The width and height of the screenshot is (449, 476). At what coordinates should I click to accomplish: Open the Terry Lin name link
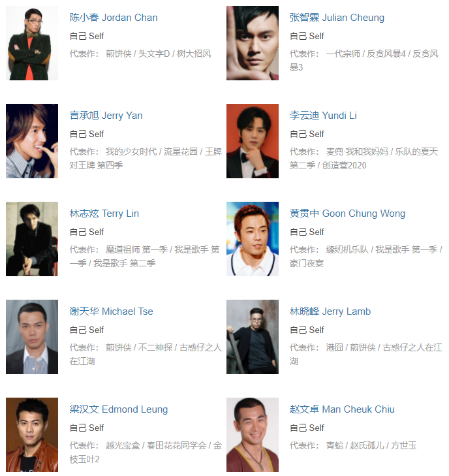[x=104, y=214]
